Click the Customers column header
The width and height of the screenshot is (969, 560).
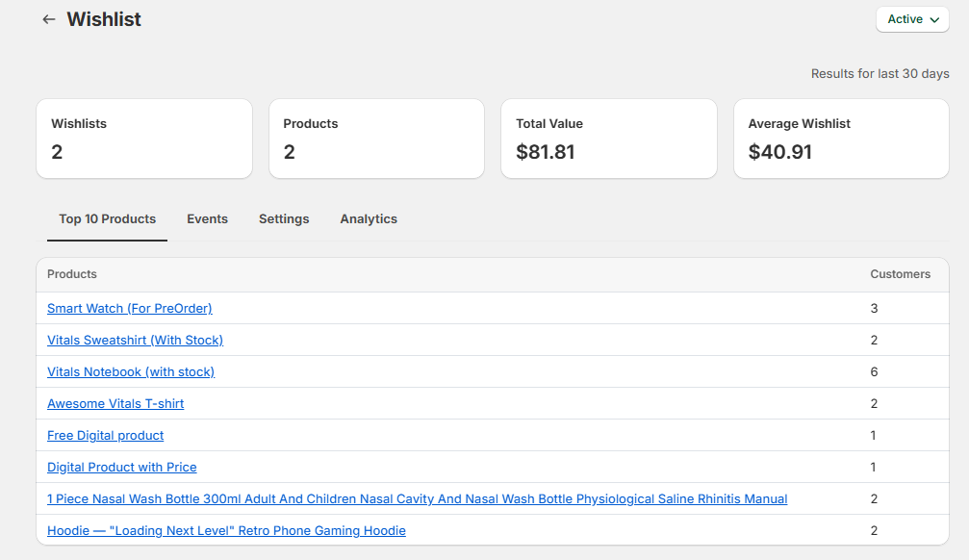click(x=900, y=274)
